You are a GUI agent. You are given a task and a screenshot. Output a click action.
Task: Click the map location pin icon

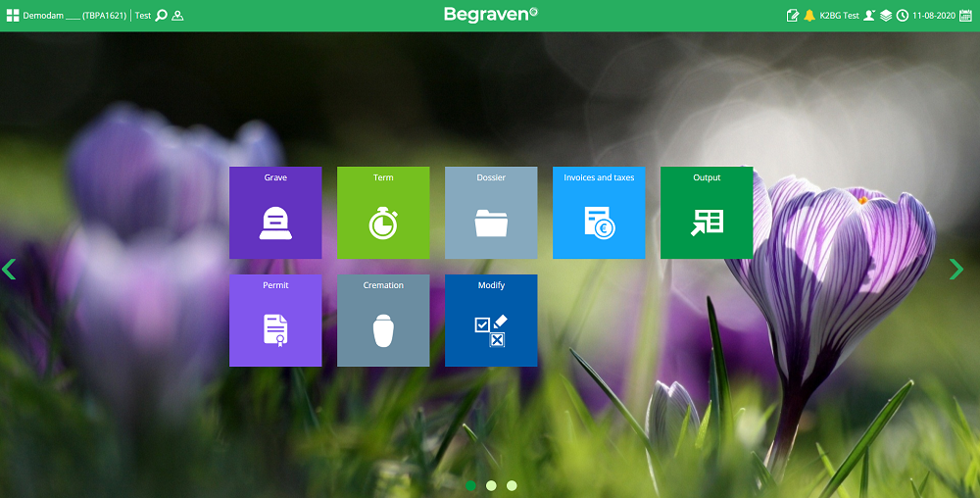click(177, 16)
